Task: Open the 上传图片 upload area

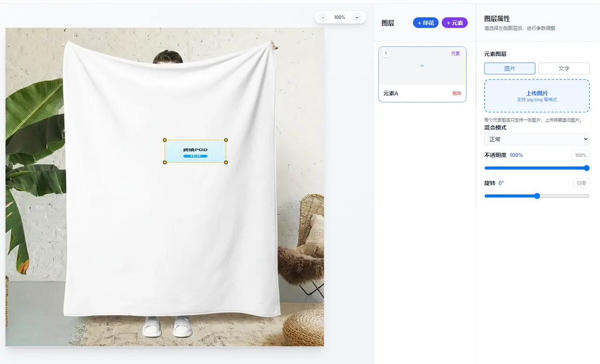Action: (x=537, y=96)
